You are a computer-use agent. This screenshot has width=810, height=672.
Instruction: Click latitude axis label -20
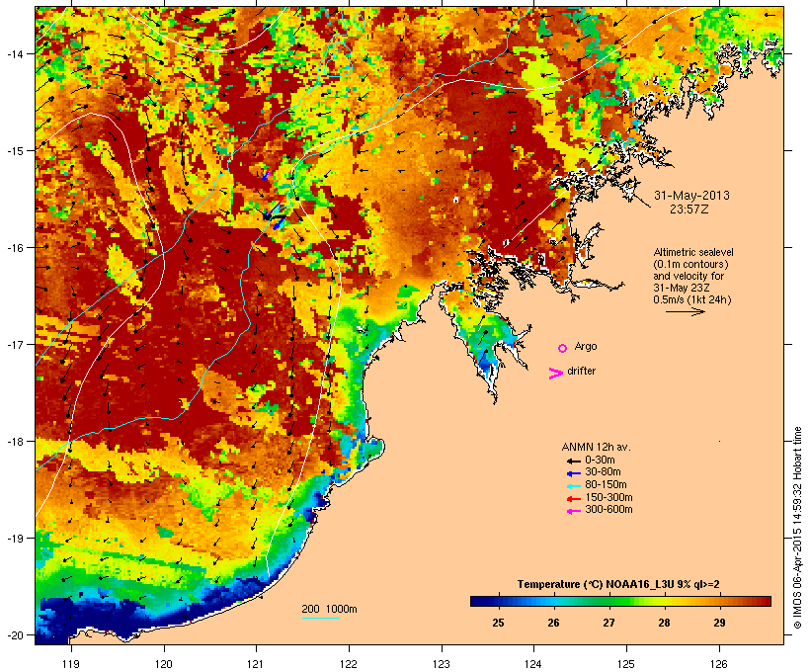pyautogui.click(x=15, y=635)
